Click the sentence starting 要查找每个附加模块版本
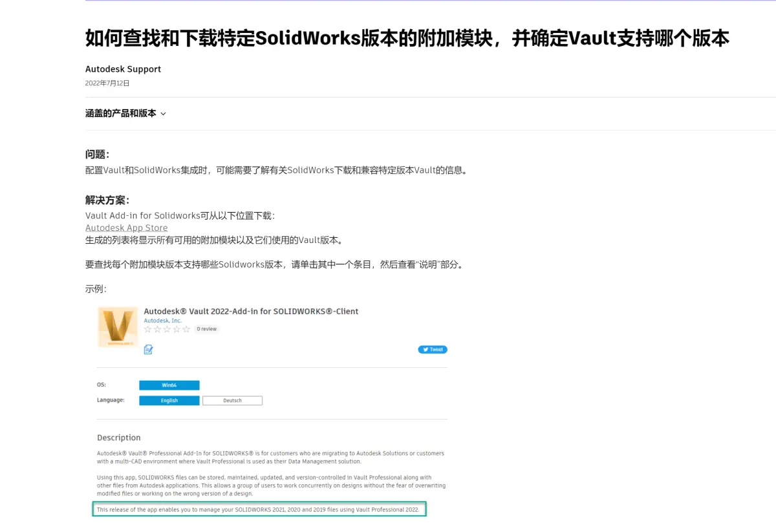776x532 pixels. (275, 264)
